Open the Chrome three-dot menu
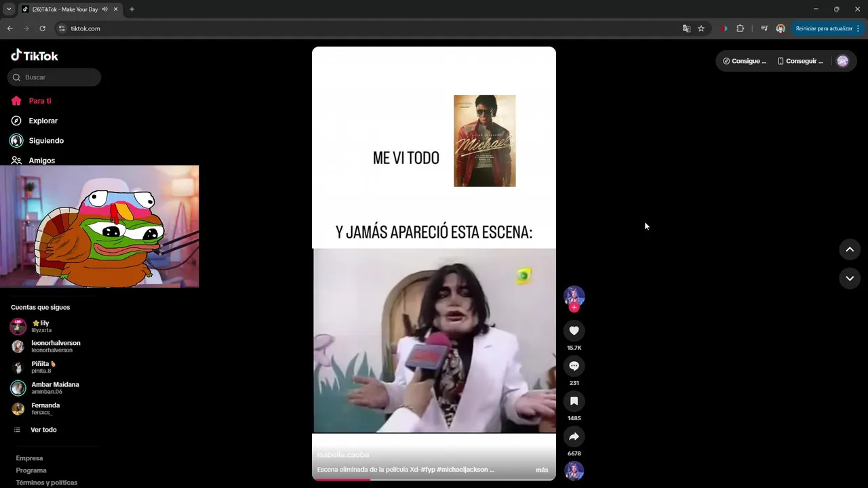 pos(859,28)
